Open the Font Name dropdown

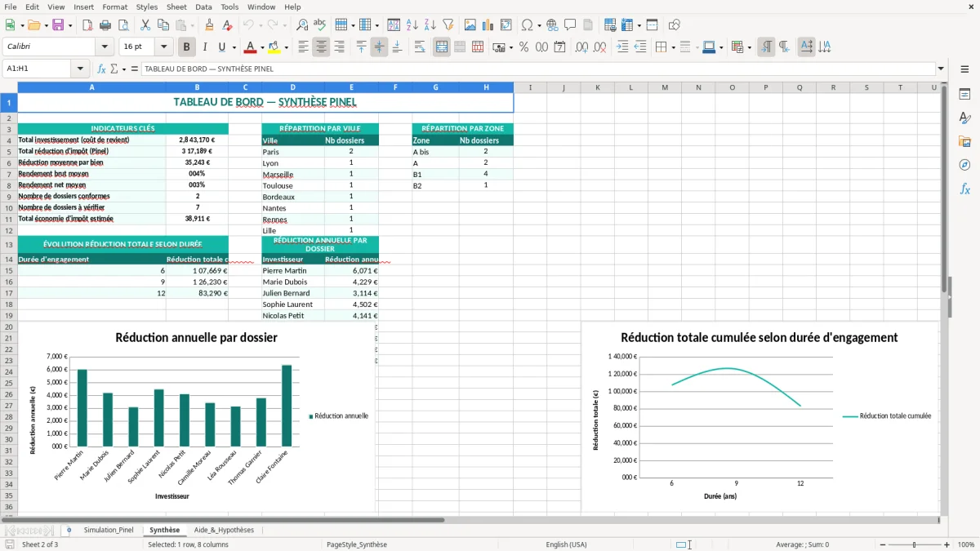[104, 47]
